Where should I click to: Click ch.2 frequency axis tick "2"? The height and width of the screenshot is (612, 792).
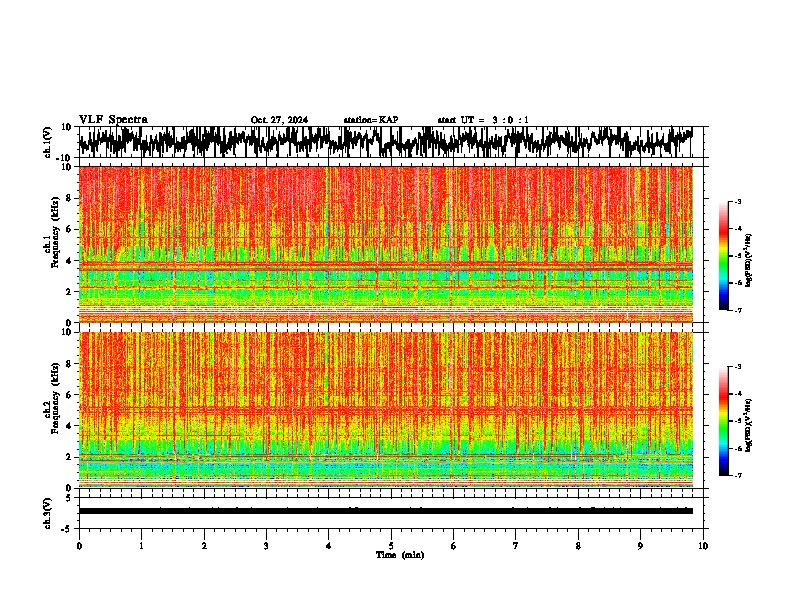(69, 457)
